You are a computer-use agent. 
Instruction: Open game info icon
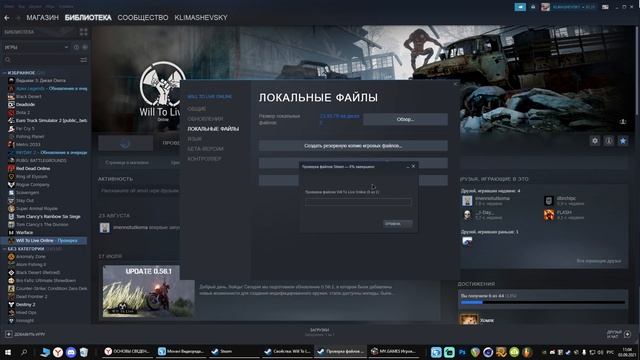coord(609,141)
